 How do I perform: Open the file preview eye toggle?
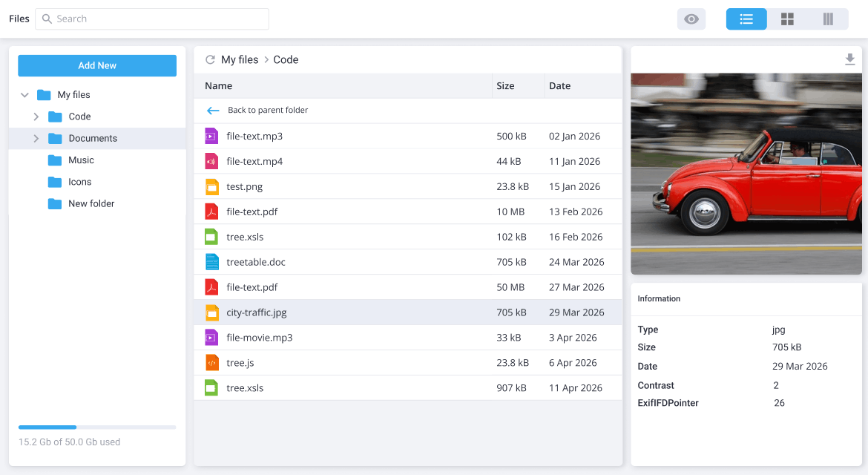click(691, 19)
